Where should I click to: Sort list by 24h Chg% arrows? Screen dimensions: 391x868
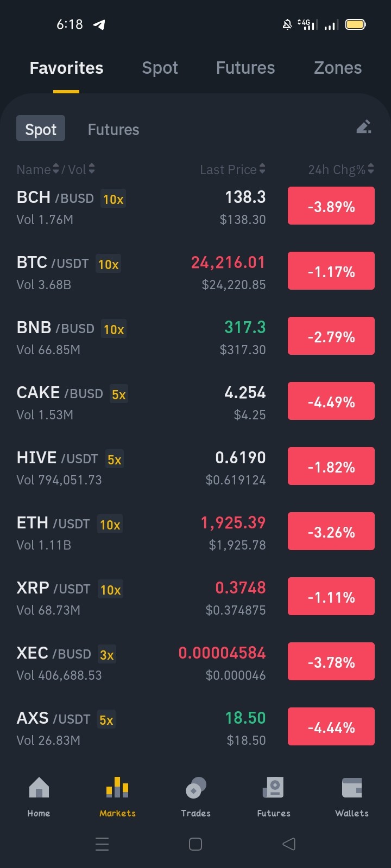[371, 169]
